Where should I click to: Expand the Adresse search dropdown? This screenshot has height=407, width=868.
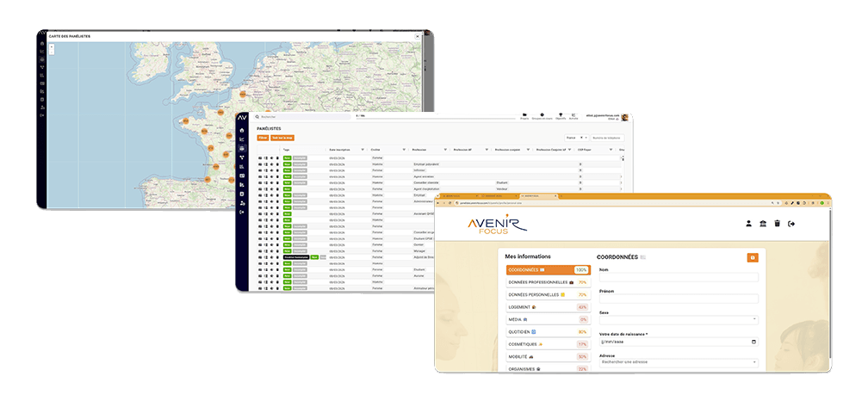pyautogui.click(x=679, y=362)
